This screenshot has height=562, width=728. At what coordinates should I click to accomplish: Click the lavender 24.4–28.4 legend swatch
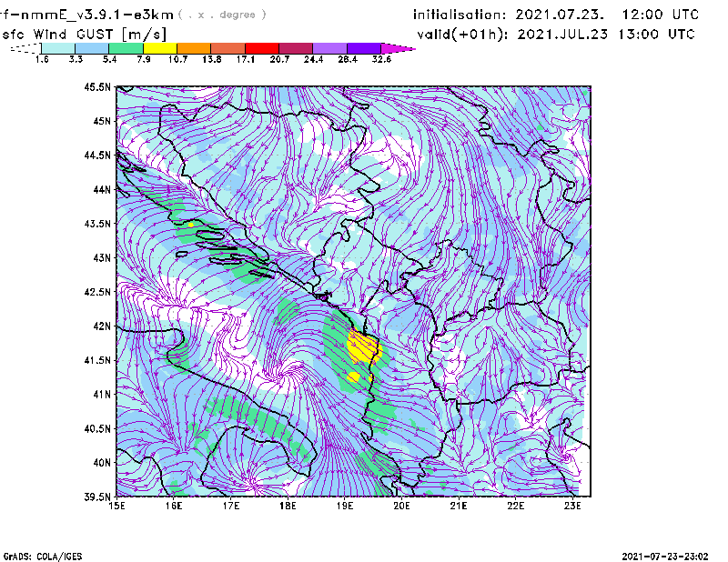coord(329,48)
